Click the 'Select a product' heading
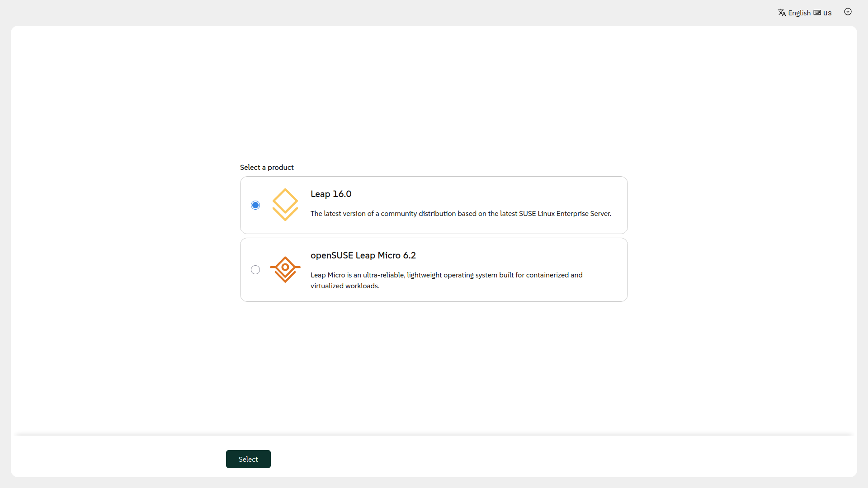868x488 pixels. (267, 167)
